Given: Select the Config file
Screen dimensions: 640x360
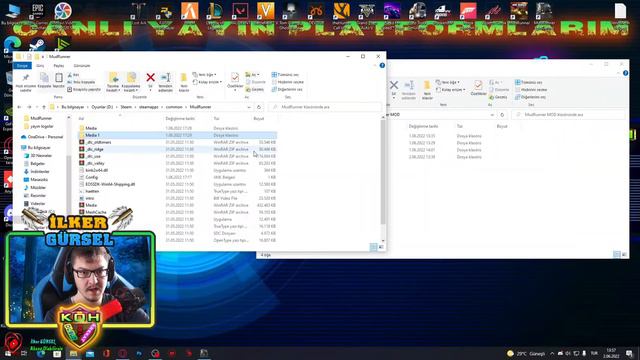Looking at the screenshot, I should [x=178, y=177].
